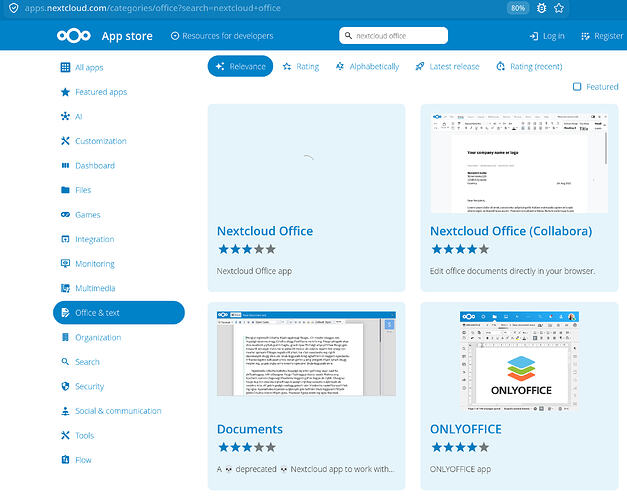The width and height of the screenshot is (627, 500).
Task: Click the Dashboard category icon
Action: 65,166
